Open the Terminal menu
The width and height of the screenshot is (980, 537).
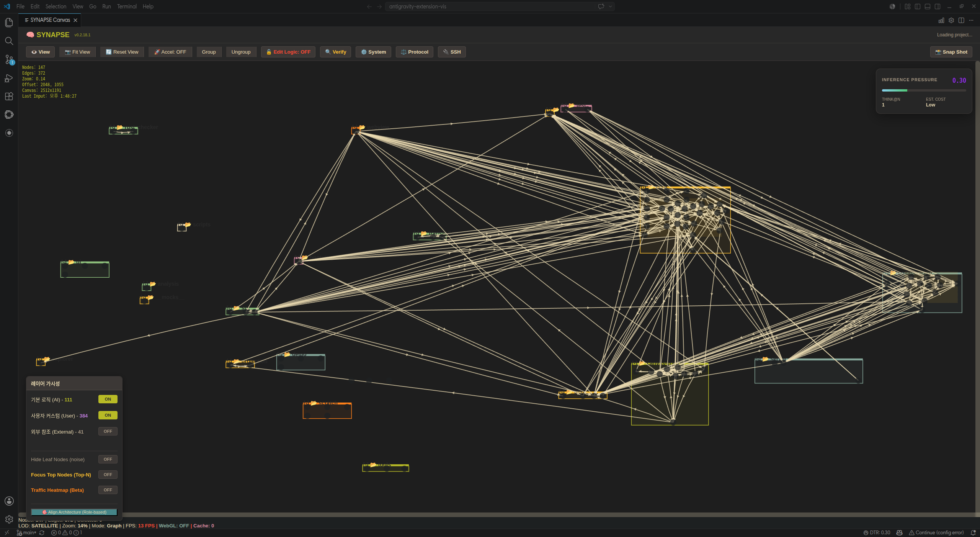coord(127,7)
